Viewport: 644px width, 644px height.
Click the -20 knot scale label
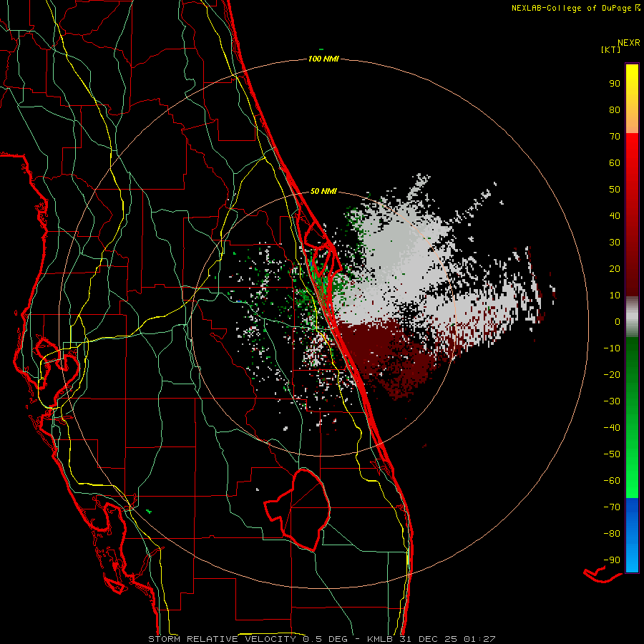tap(612, 374)
